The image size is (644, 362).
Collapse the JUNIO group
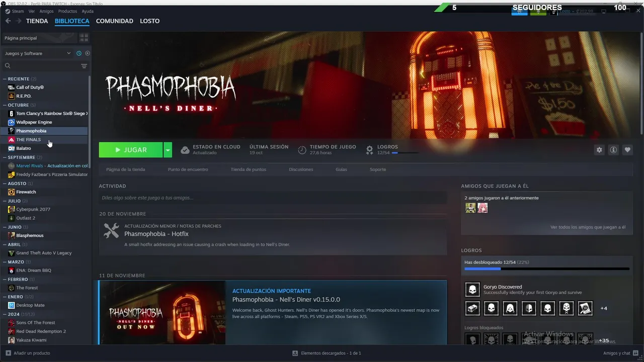5,227
